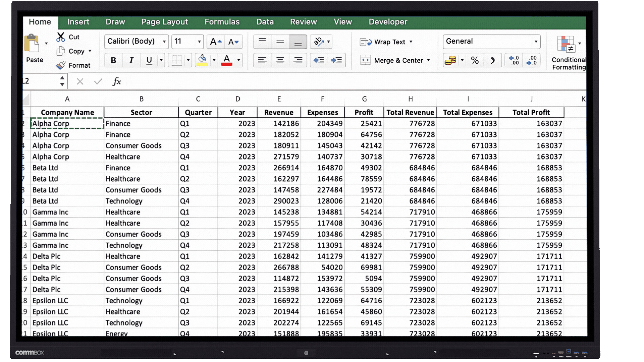Click the Cut scissors icon
The height and width of the screenshot is (362, 644).
pyautogui.click(x=61, y=37)
